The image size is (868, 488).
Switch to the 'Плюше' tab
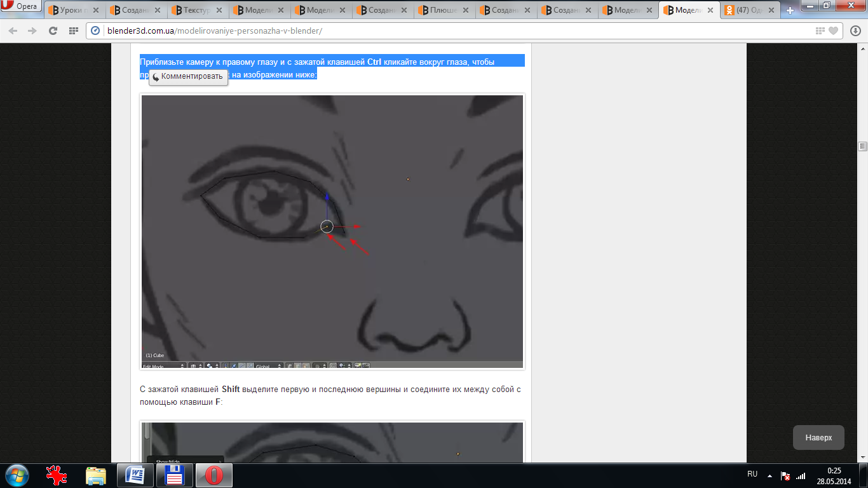(444, 10)
